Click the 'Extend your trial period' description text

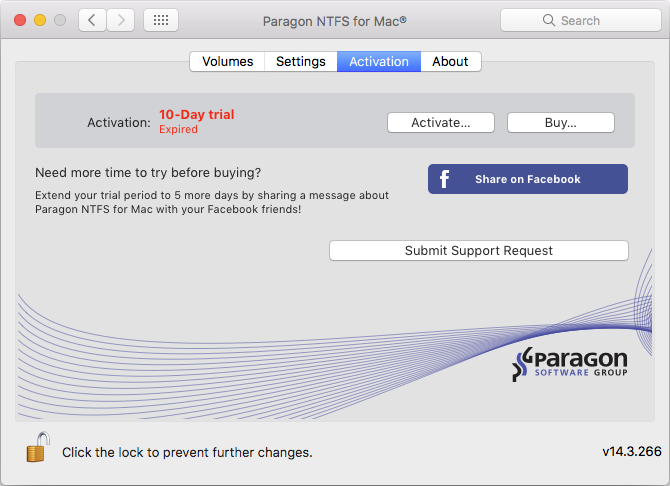[x=212, y=202]
